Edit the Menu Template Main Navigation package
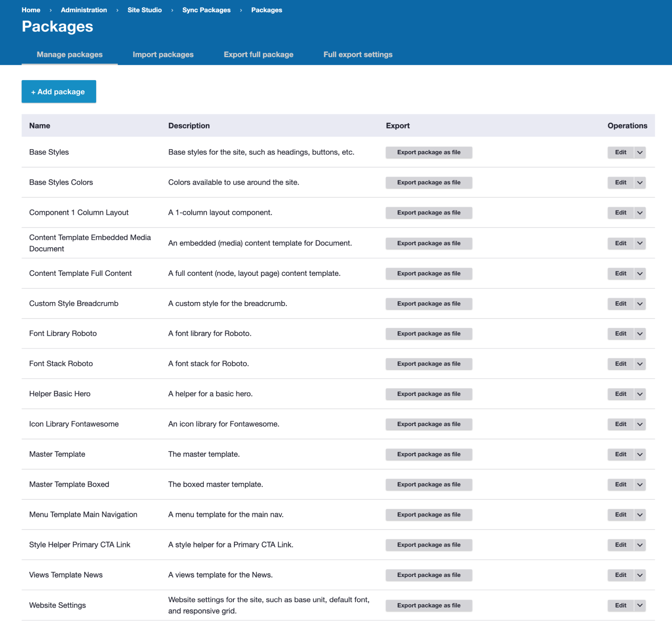Image resolution: width=672 pixels, height=625 pixels. (620, 514)
